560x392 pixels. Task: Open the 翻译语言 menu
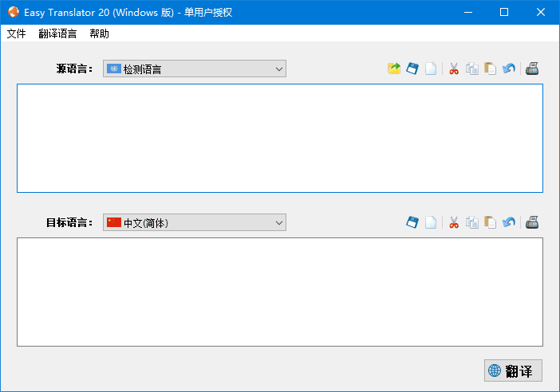57,33
